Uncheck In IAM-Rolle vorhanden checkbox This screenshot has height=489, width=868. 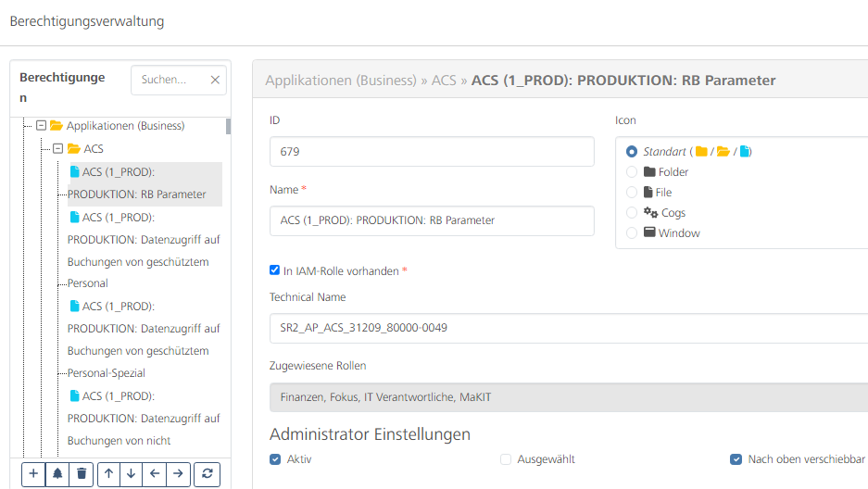(274, 270)
